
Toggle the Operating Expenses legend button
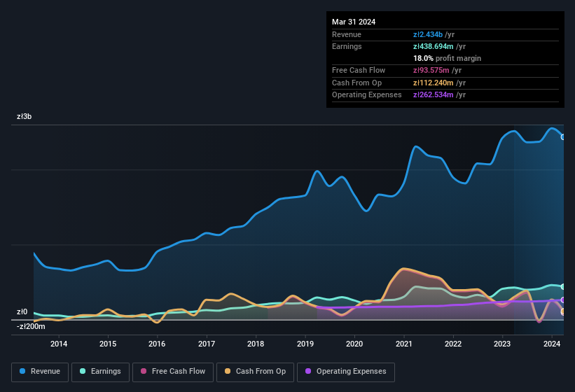(x=346, y=372)
